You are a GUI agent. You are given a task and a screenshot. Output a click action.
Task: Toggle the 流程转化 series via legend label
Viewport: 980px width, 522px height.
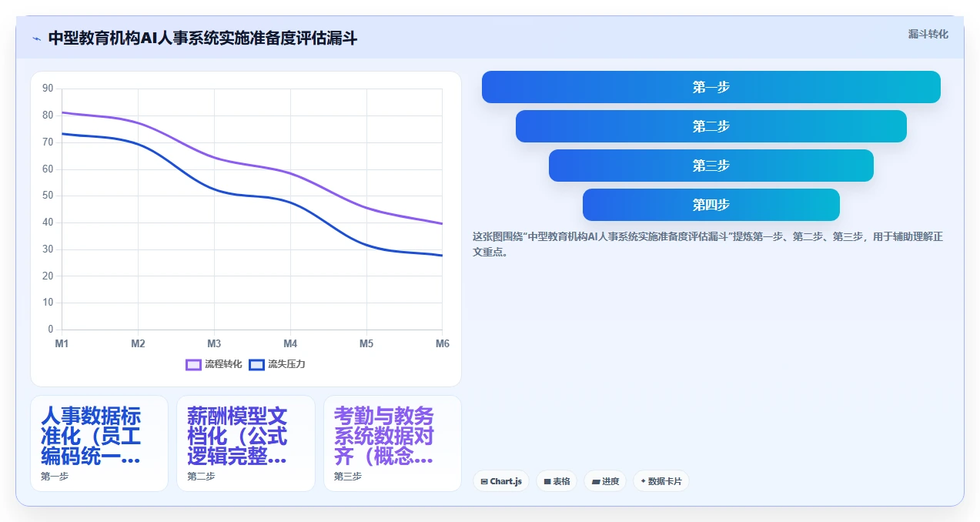point(223,364)
